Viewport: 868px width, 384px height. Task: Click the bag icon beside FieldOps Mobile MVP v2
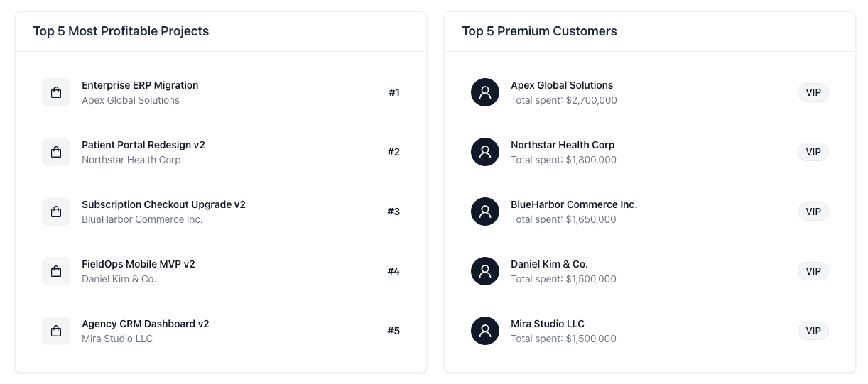[x=56, y=271]
